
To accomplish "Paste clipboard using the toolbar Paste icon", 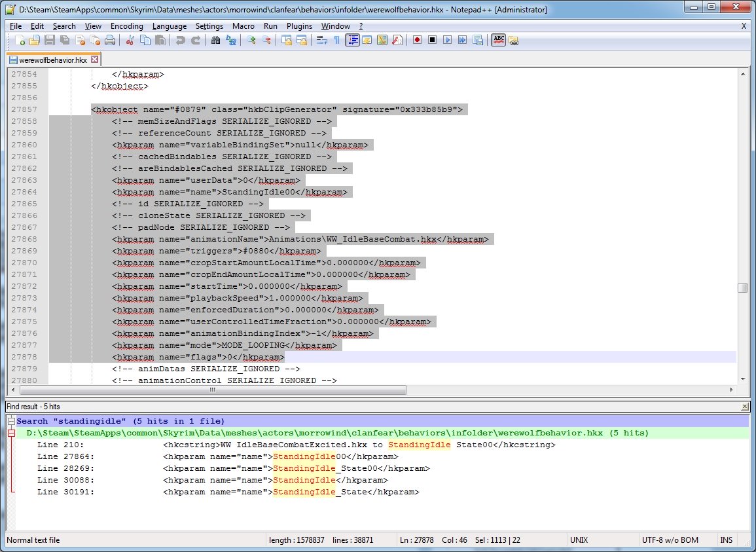I will (160, 41).
